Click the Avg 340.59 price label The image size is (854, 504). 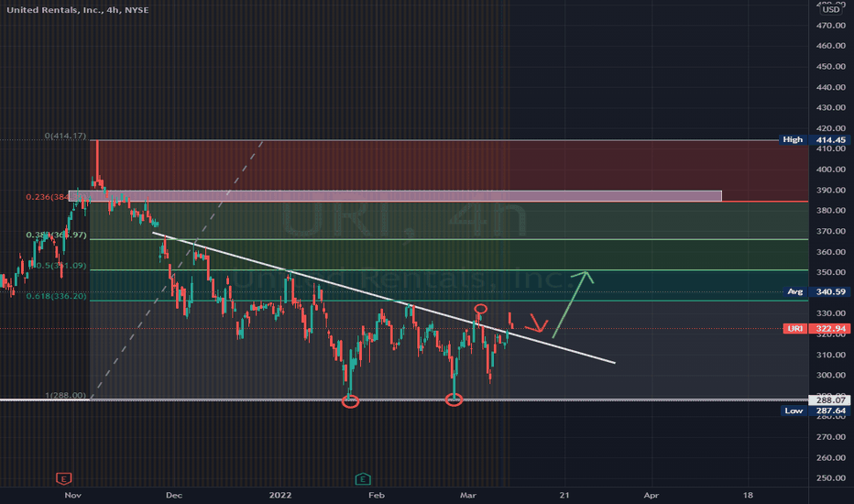[x=815, y=292]
